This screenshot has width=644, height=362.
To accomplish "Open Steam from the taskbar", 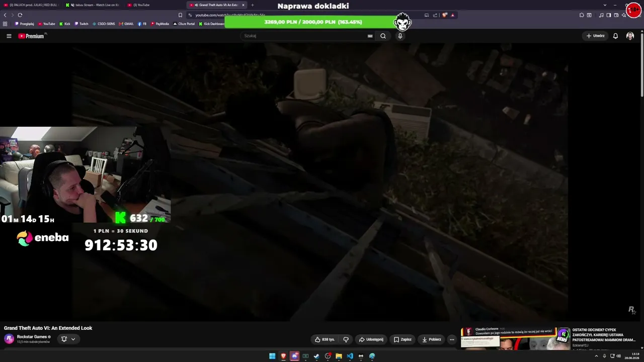I will [316, 356].
